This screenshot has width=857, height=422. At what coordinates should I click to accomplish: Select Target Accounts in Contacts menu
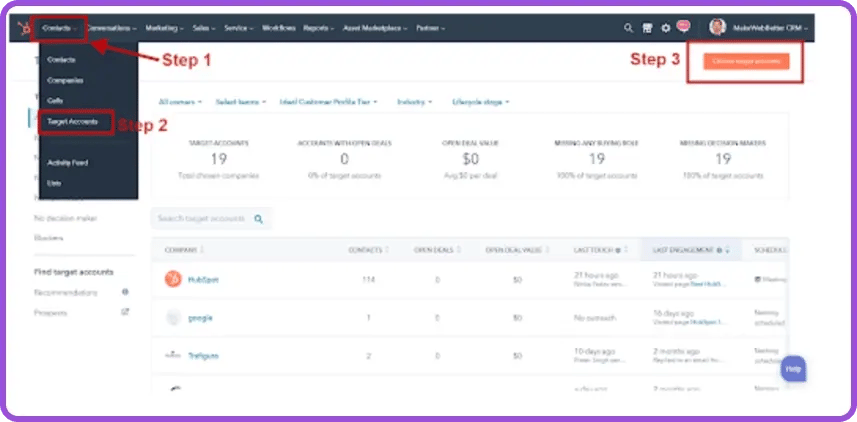[x=72, y=122]
